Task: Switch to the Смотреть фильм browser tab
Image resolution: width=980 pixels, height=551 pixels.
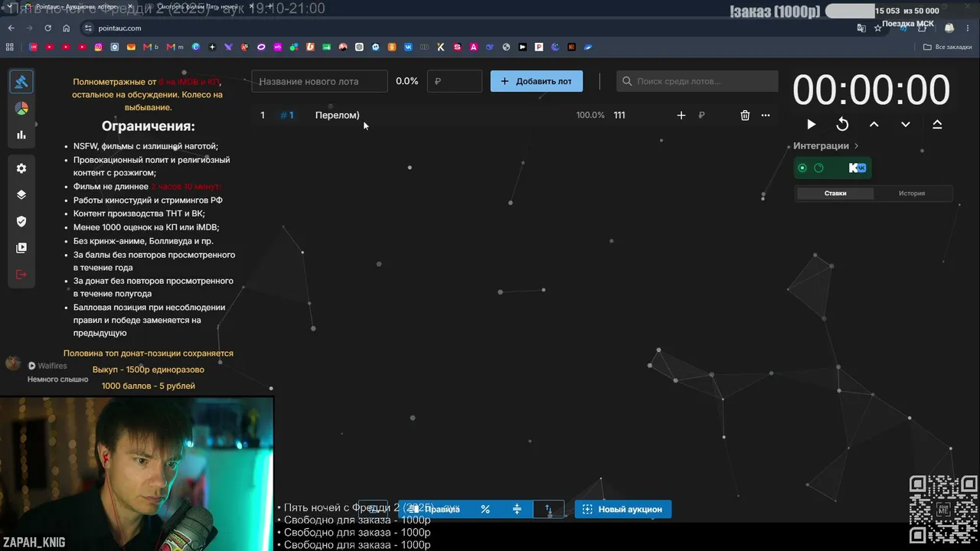Action: click(x=199, y=8)
